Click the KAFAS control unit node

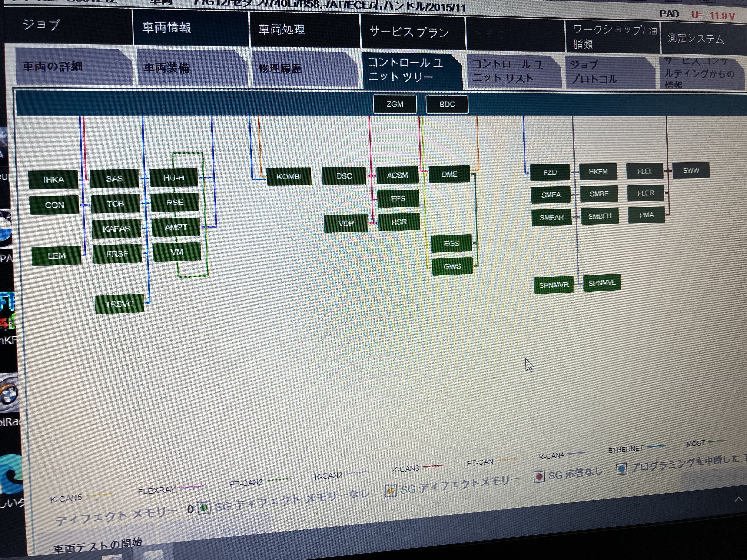(x=117, y=229)
